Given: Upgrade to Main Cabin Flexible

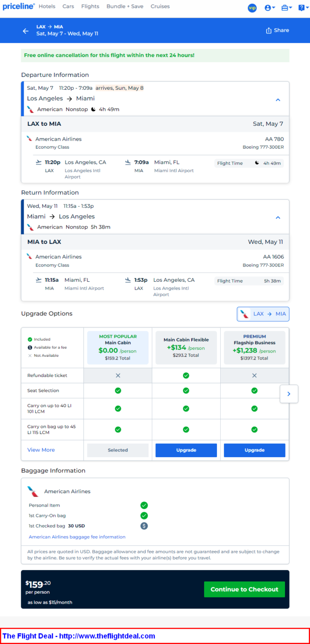Looking at the screenshot, I should (186, 450).
